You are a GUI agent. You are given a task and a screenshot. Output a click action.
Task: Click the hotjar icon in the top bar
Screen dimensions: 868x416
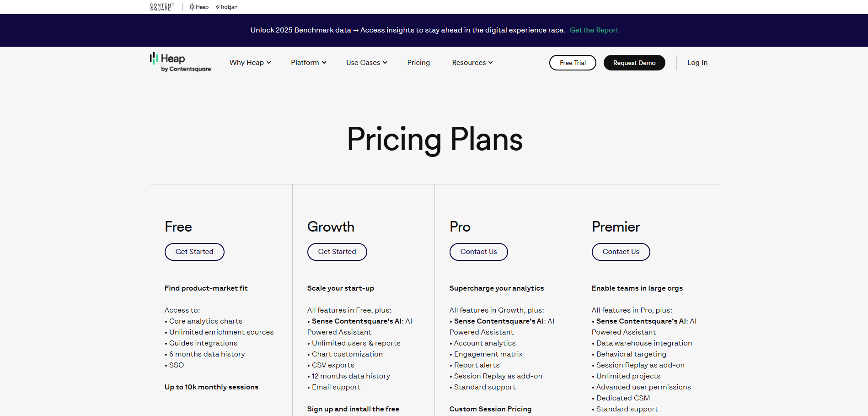[226, 6]
